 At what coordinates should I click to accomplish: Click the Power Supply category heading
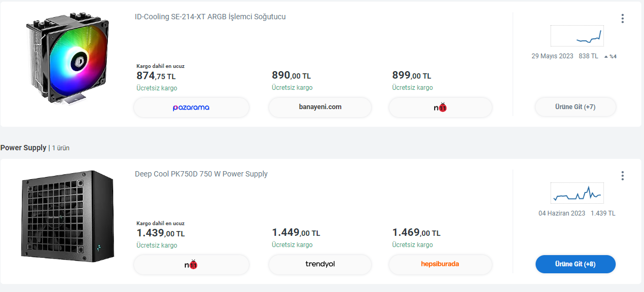[x=23, y=148]
